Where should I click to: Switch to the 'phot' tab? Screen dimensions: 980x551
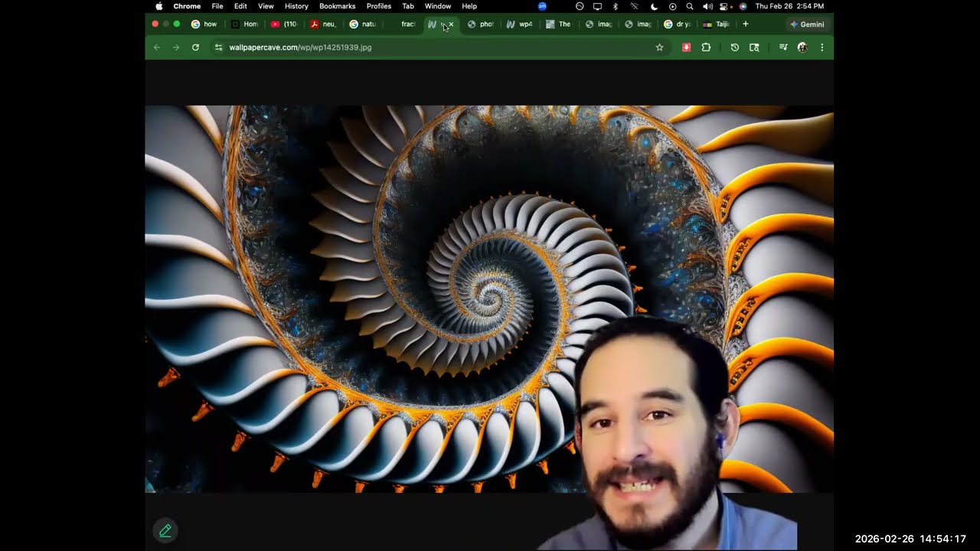pos(481,24)
